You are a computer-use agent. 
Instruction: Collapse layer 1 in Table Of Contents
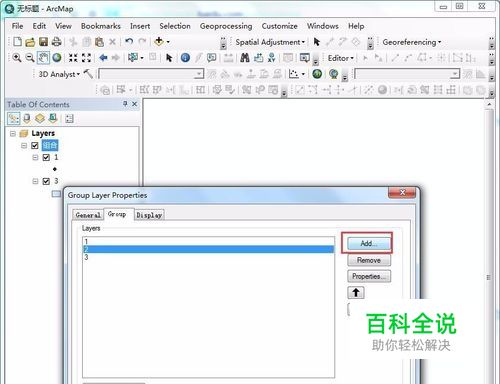(35, 157)
